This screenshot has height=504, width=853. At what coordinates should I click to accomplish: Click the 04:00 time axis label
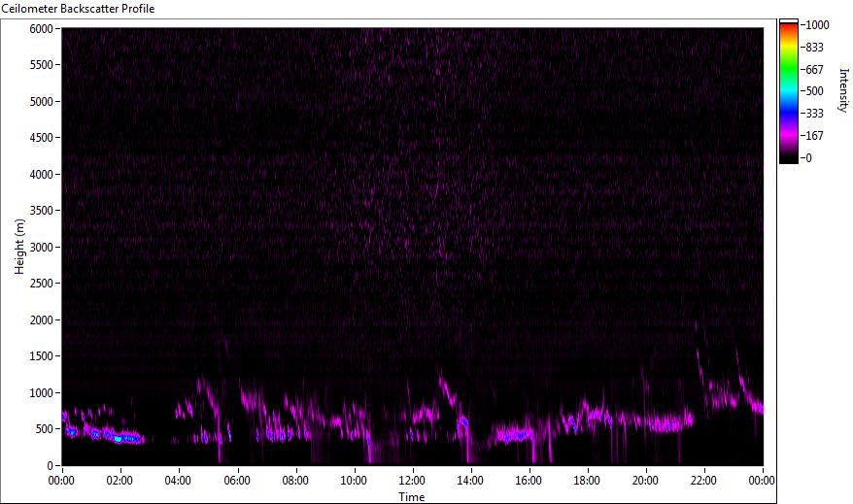click(178, 481)
